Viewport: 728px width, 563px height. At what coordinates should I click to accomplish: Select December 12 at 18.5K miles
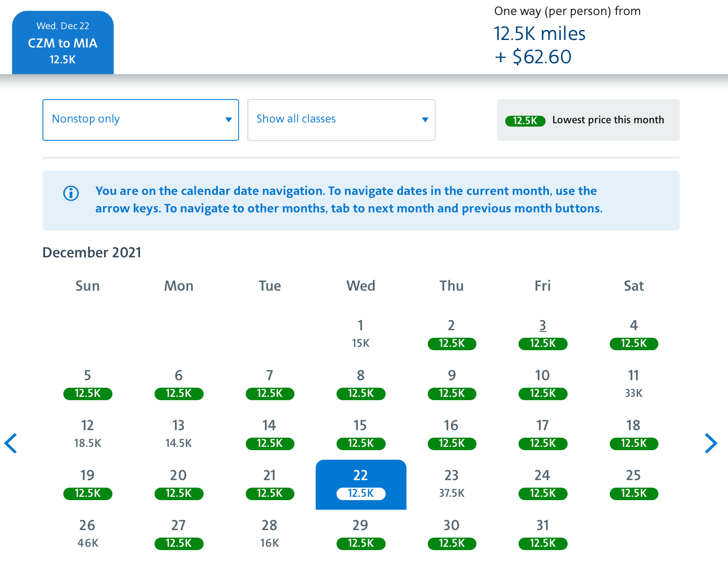coord(87,434)
